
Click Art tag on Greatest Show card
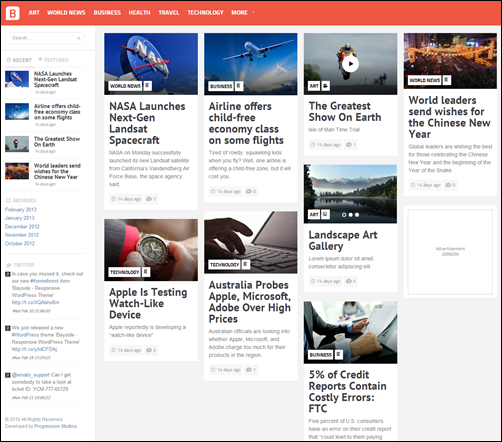point(314,86)
